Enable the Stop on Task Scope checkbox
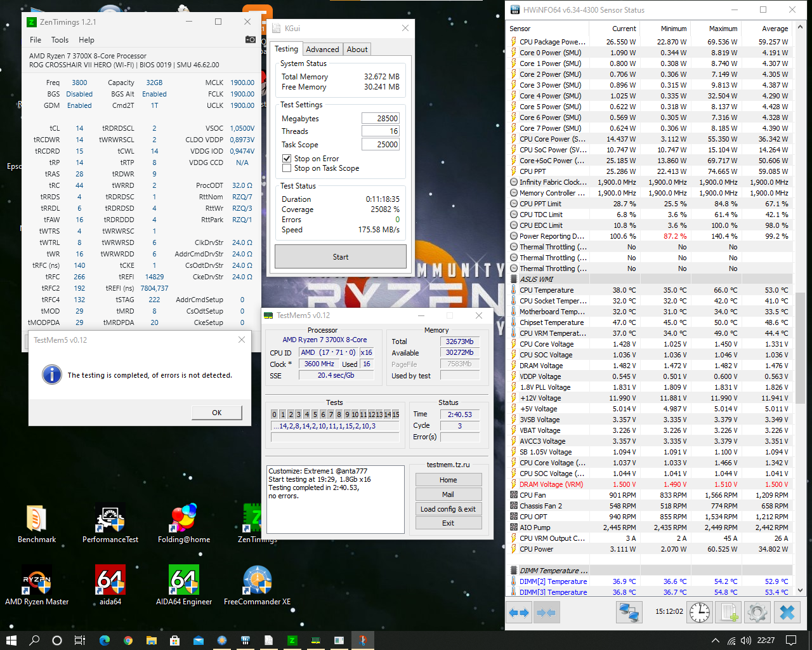 coord(287,168)
